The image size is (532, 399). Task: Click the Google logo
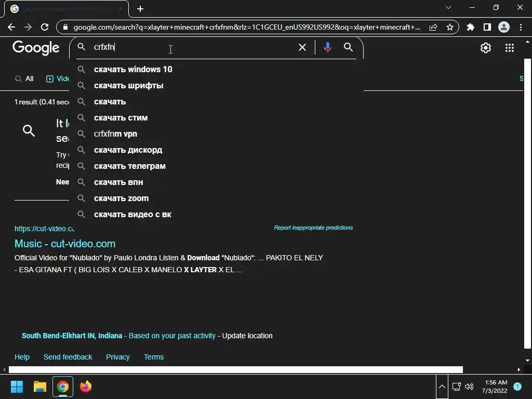tap(36, 48)
